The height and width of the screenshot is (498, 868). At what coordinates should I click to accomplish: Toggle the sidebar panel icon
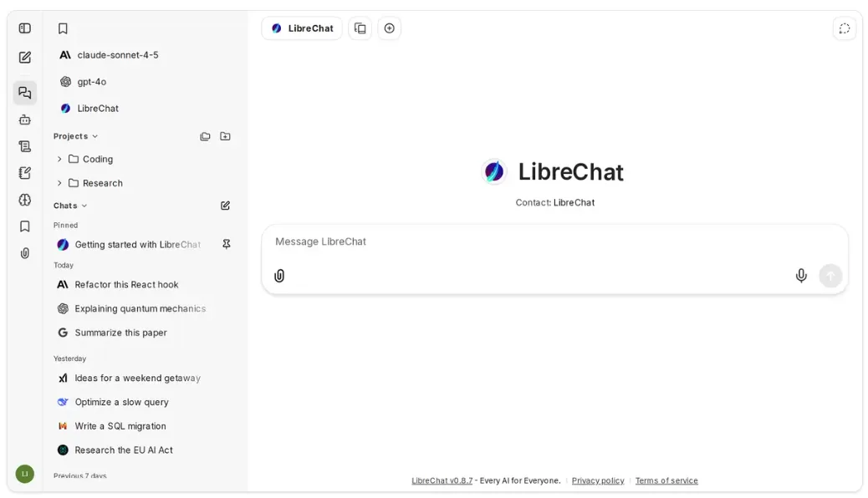point(25,28)
